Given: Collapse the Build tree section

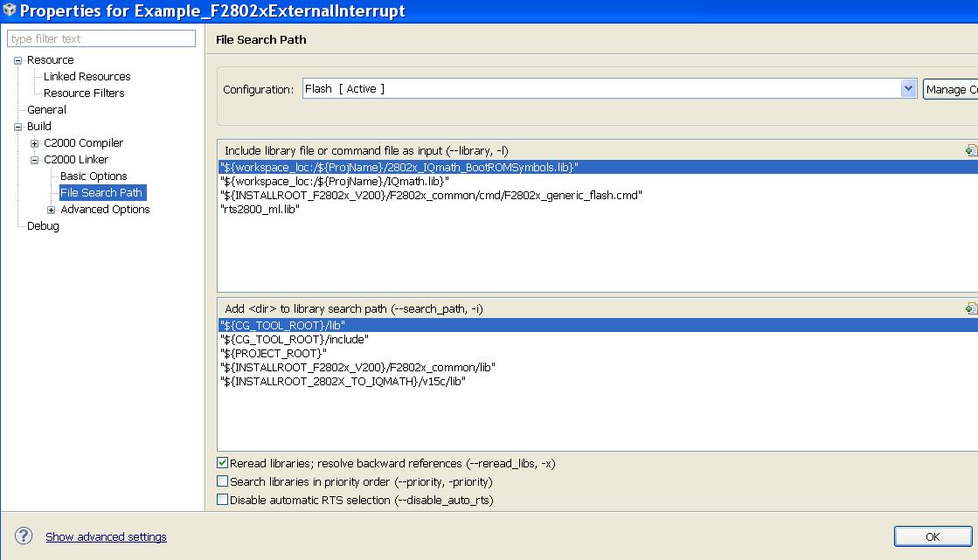Looking at the screenshot, I should click(17, 126).
